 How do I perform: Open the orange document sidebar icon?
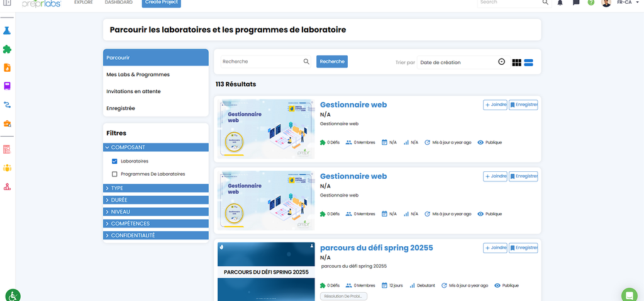click(x=7, y=68)
